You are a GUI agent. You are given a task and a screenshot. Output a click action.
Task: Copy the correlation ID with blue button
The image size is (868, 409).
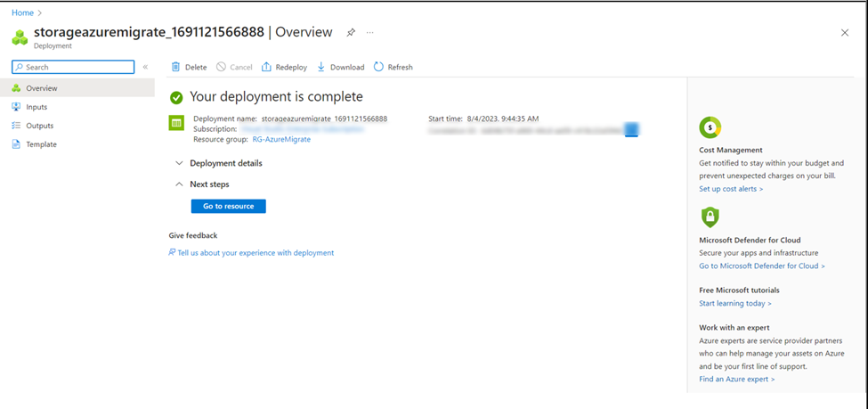(631, 129)
